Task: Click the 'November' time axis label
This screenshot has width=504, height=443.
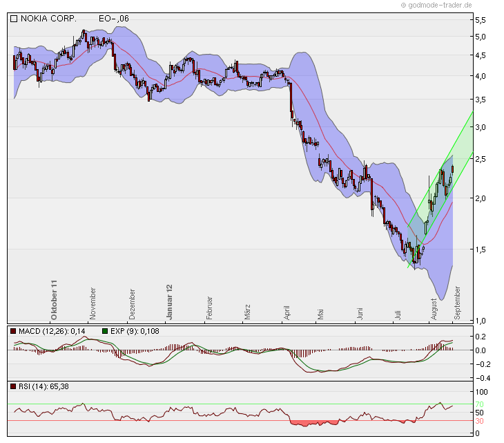Action: (x=93, y=303)
